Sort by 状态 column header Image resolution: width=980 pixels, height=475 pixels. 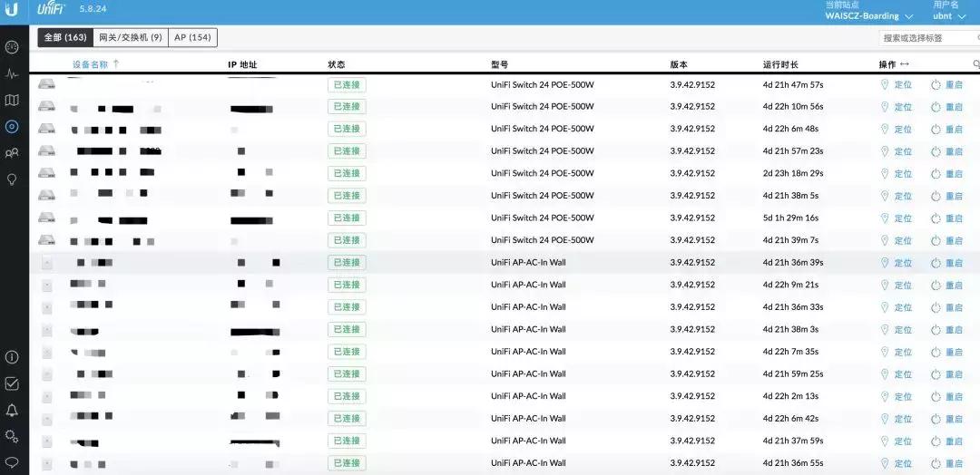point(337,64)
